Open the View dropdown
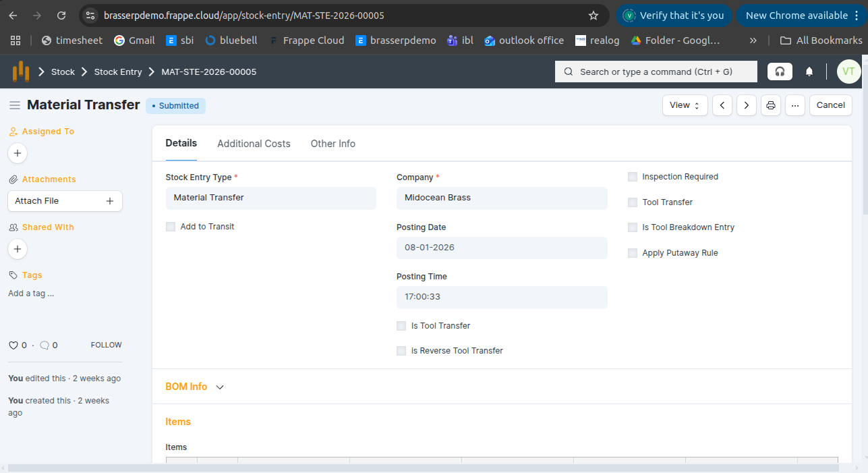Viewport: 868px width, 473px height. coord(685,105)
